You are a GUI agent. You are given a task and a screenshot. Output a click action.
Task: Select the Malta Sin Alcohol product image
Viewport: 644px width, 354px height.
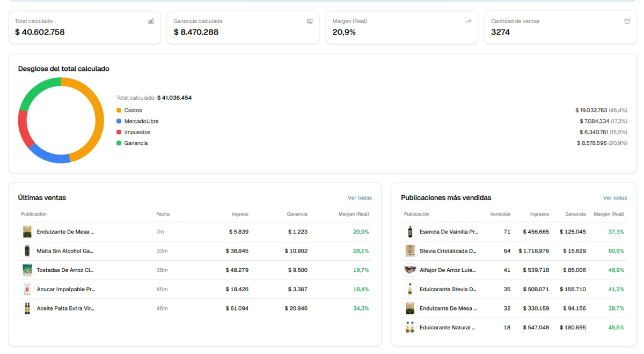tap(27, 251)
